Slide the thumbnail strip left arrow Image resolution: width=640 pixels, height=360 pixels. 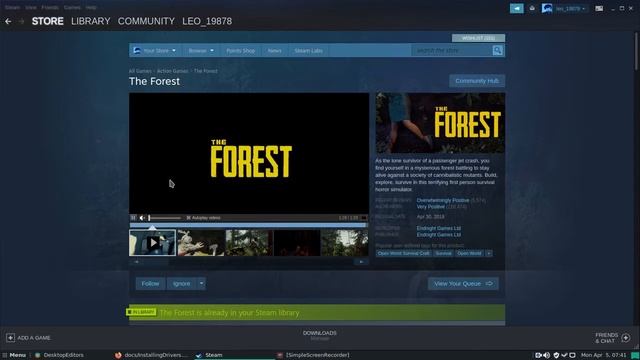click(137, 262)
